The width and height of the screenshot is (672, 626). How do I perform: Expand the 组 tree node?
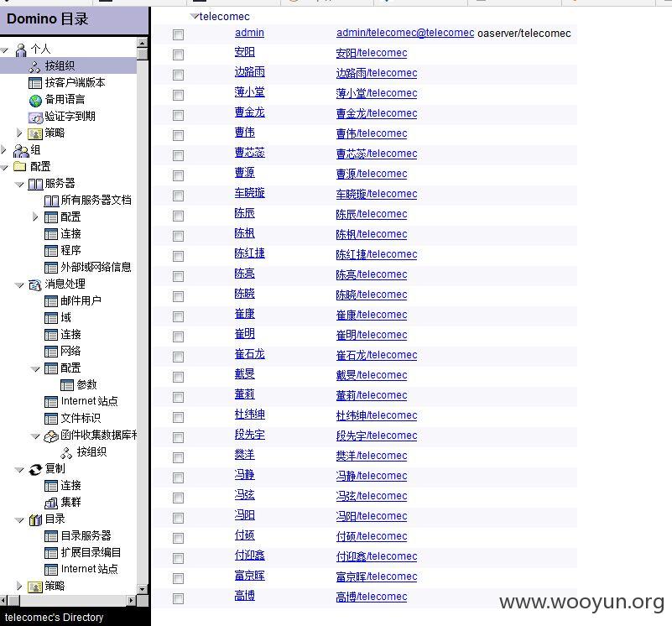pos(4,149)
